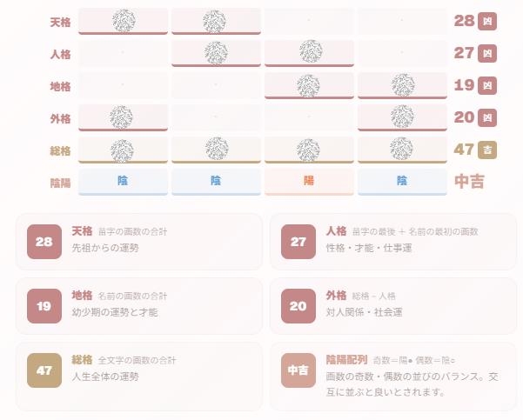Click the 27 number tile in 人格 card
This screenshot has width=523, height=420.
(x=298, y=242)
